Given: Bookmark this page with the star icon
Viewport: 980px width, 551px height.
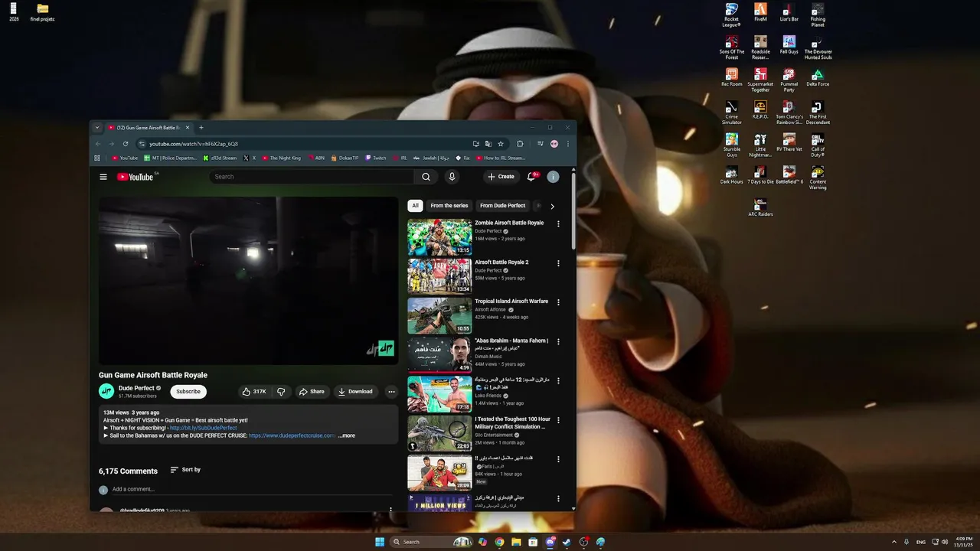Looking at the screenshot, I should pyautogui.click(x=501, y=144).
